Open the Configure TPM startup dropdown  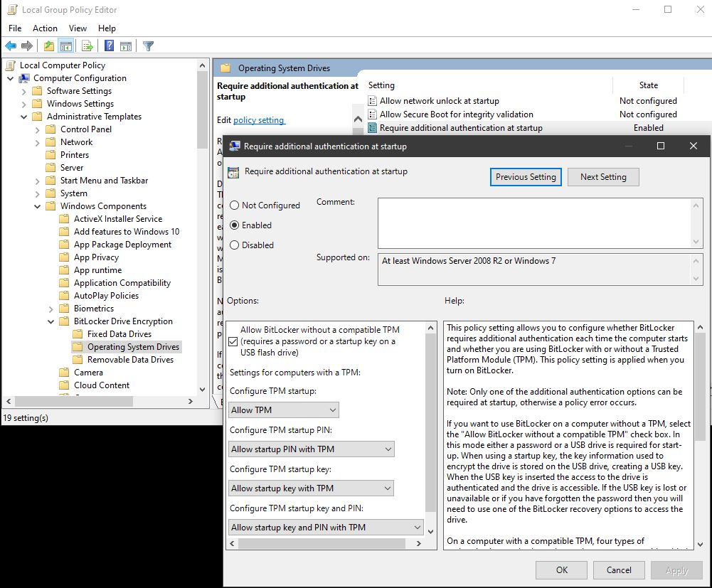click(x=283, y=410)
